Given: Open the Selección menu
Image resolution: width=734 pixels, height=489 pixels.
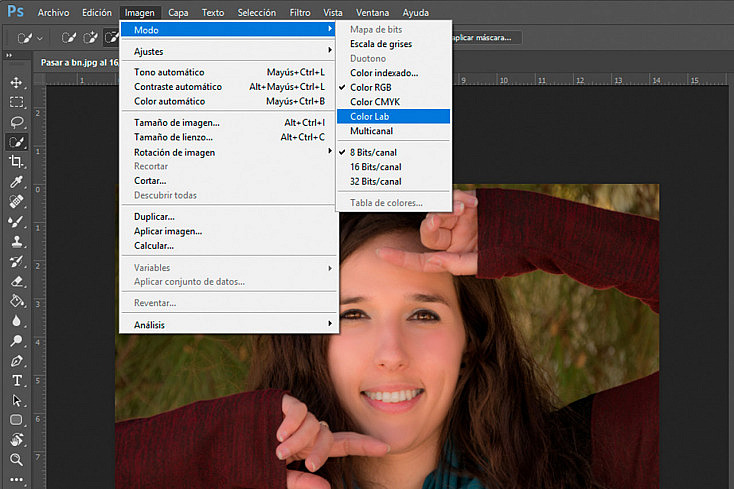Looking at the screenshot, I should (257, 13).
